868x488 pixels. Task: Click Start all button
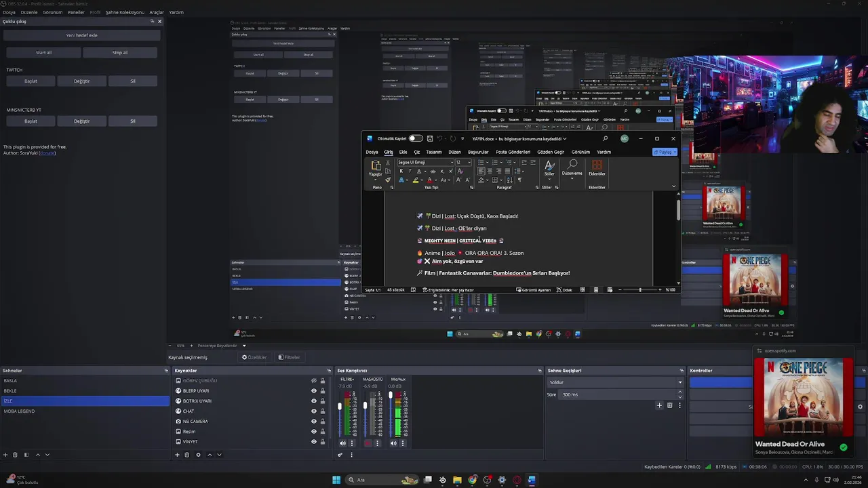pyautogui.click(x=43, y=52)
